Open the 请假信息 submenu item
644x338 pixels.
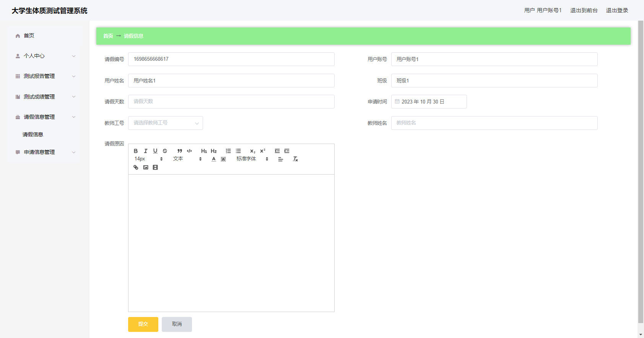pos(33,134)
